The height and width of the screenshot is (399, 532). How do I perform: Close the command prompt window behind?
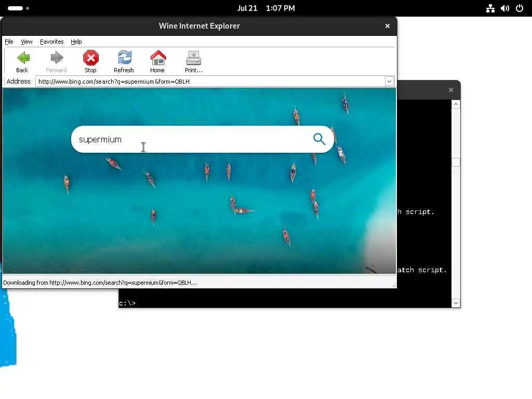[x=451, y=90]
